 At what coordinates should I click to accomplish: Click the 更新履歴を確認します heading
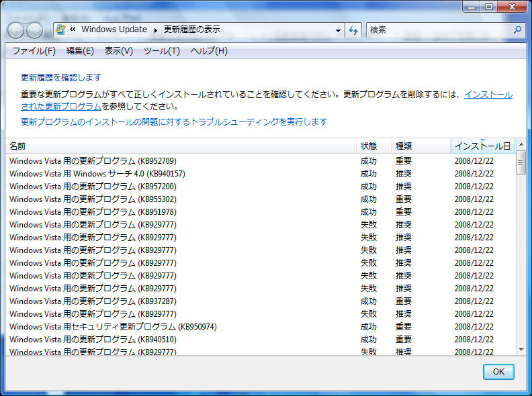click(x=61, y=78)
